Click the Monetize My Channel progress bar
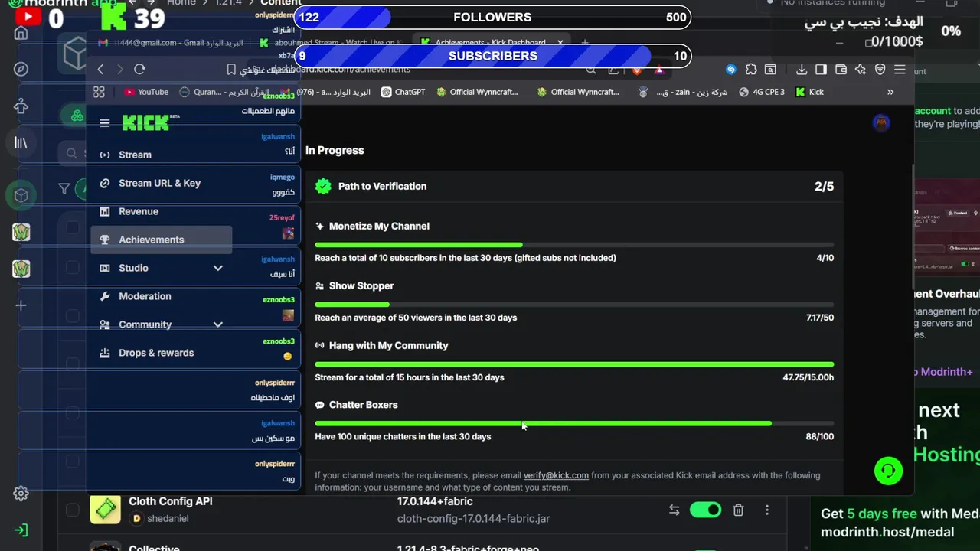 (x=574, y=245)
